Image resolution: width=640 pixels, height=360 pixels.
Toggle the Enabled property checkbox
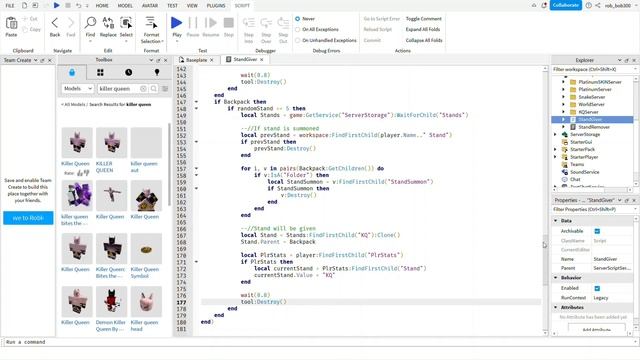[x=597, y=288]
